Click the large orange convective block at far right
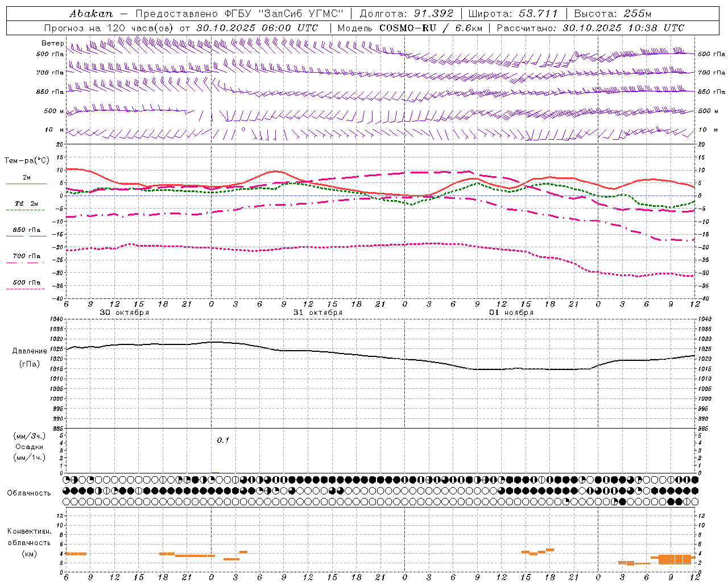The image size is (728, 582). pos(675,559)
